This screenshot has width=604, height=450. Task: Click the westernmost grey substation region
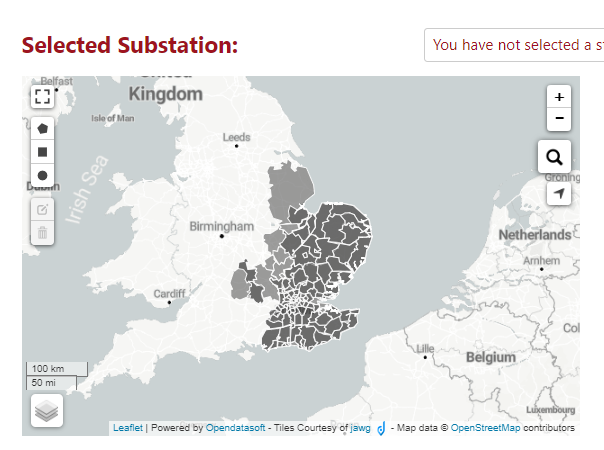[239, 284]
